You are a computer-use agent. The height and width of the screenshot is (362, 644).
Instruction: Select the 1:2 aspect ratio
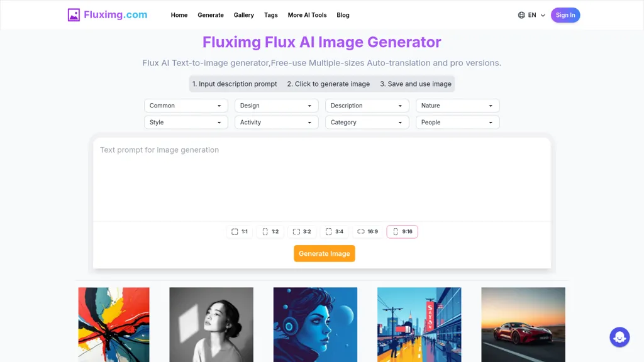point(270,231)
